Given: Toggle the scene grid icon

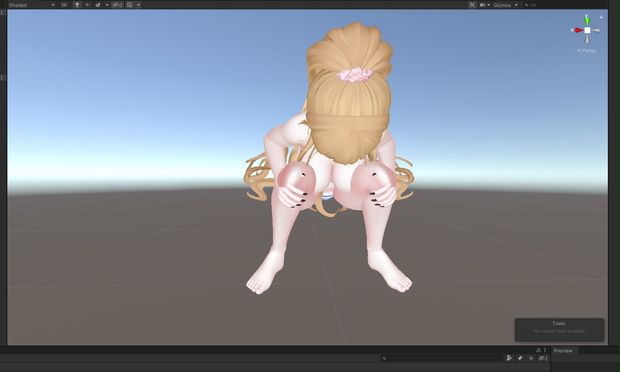Looking at the screenshot, I should [x=130, y=5].
